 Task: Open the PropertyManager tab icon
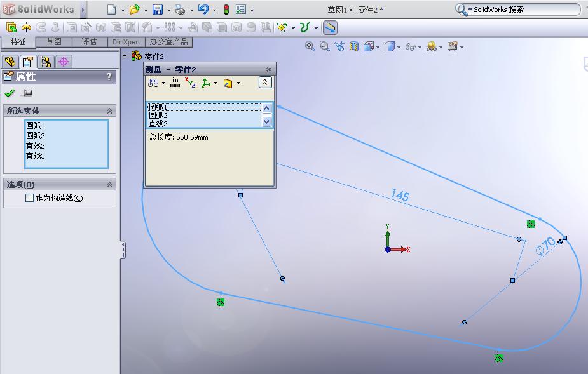coord(28,62)
